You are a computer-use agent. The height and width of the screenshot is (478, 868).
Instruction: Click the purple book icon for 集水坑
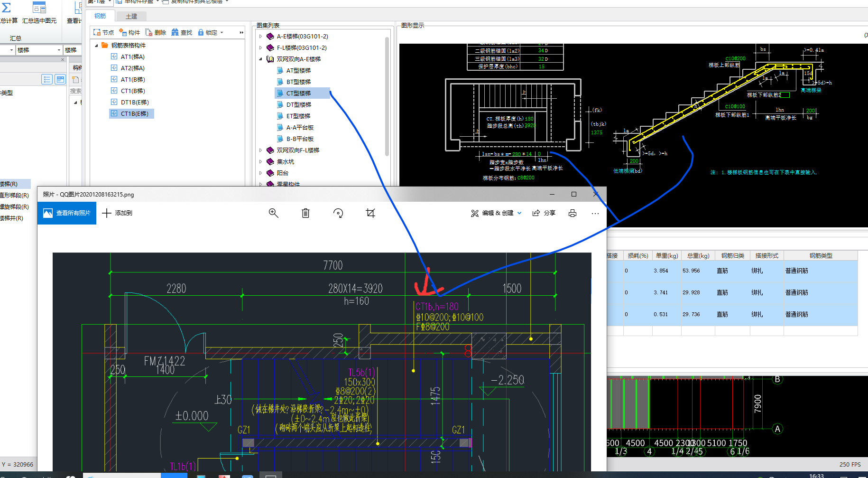270,161
